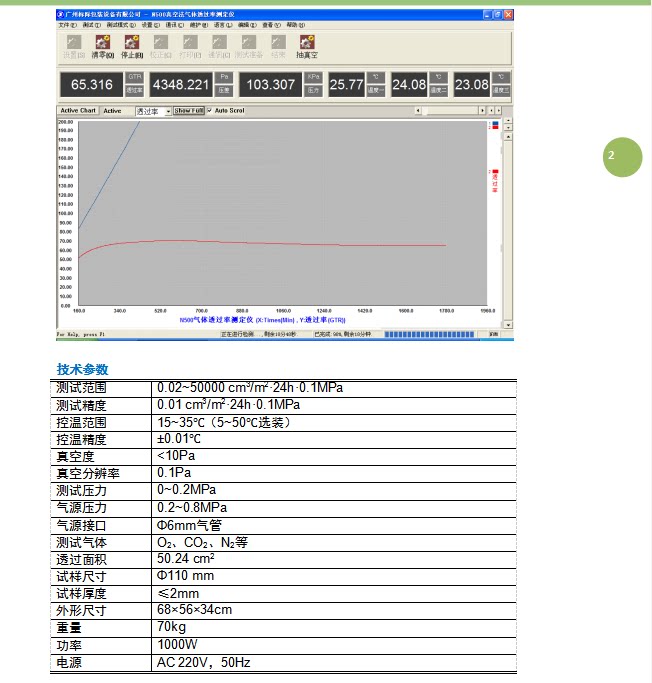
Task: Click the 清零 (zero) toolbar icon
Action: coord(103,42)
